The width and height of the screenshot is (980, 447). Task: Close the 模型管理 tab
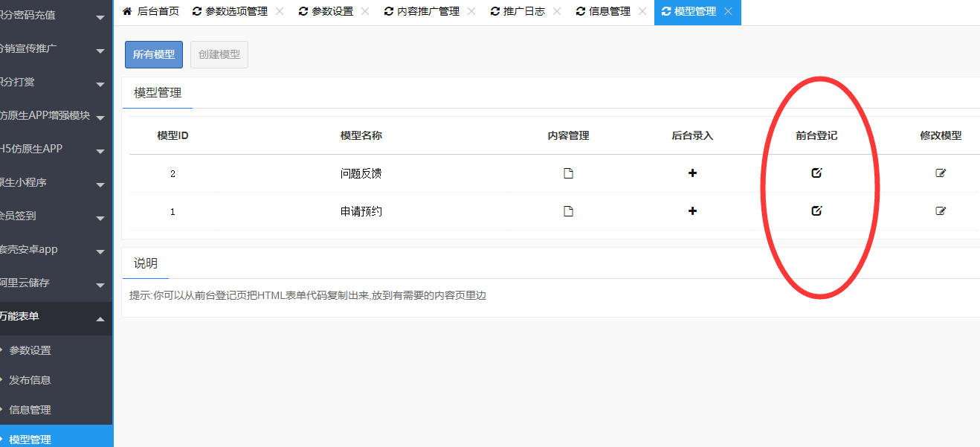click(728, 11)
